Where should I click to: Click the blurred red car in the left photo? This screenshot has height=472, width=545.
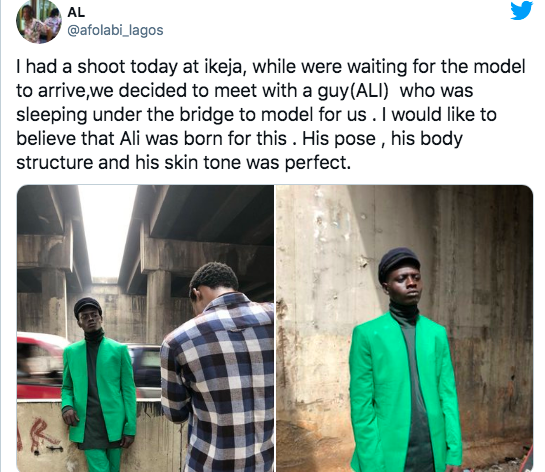pos(40,365)
